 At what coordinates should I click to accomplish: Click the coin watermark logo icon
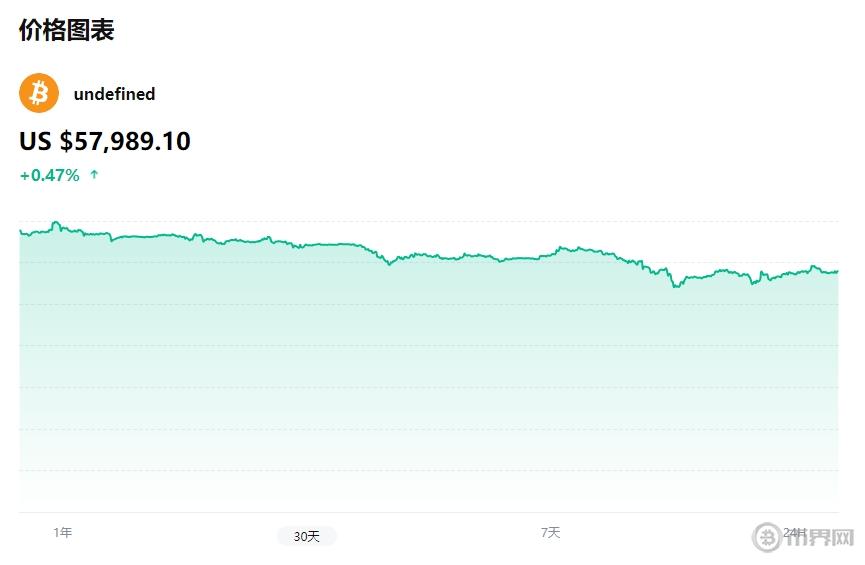[x=767, y=537]
